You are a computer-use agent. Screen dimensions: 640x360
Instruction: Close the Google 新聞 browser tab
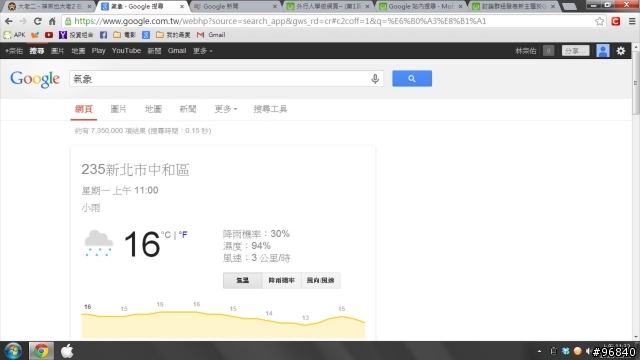275,7
